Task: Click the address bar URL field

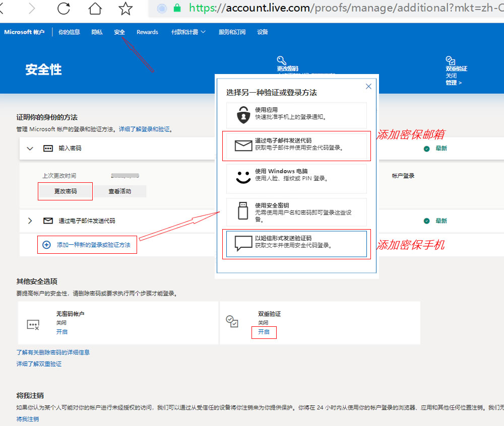Action: (326, 8)
